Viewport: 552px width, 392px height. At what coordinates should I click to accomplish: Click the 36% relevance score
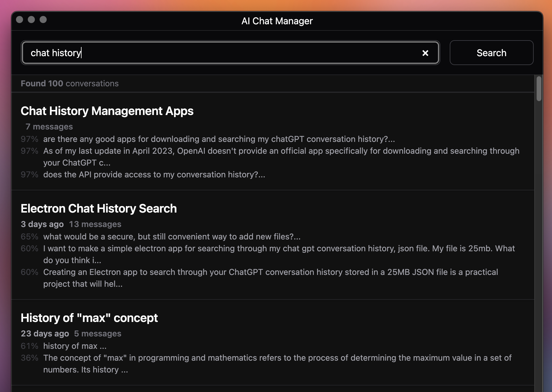point(30,358)
